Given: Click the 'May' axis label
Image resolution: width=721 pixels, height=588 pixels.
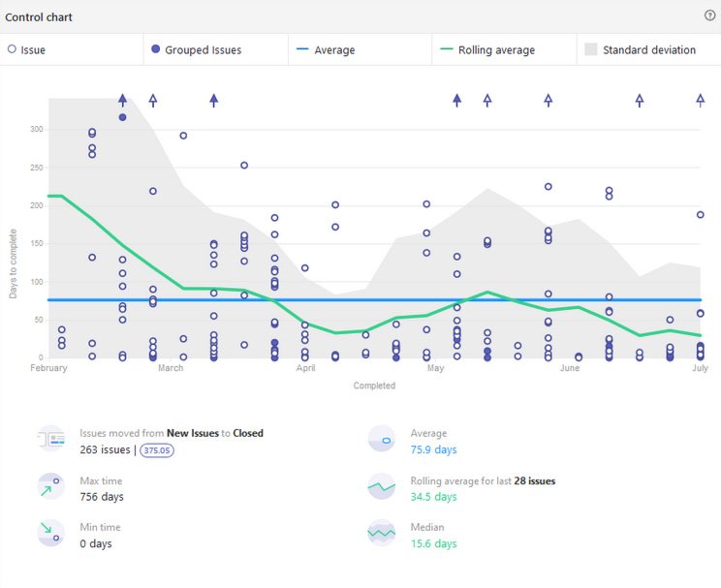Looking at the screenshot, I should pos(435,368).
